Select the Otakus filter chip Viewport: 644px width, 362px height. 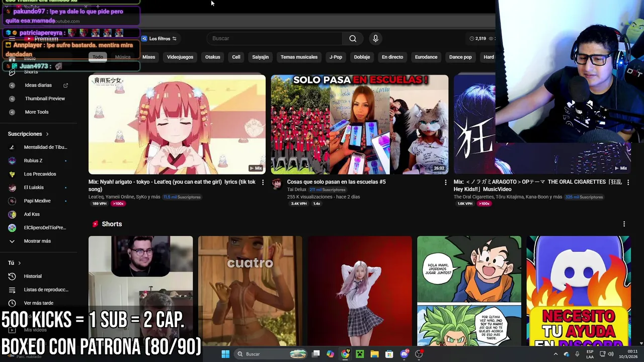click(213, 57)
